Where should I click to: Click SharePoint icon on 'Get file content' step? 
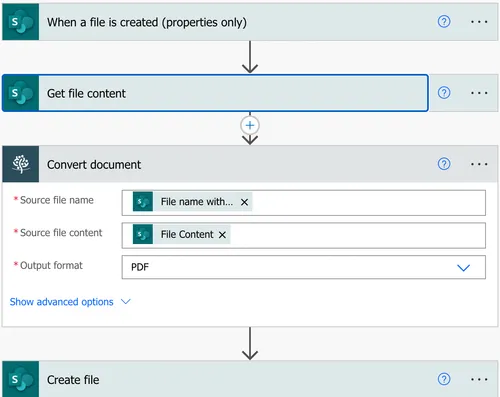click(21, 93)
